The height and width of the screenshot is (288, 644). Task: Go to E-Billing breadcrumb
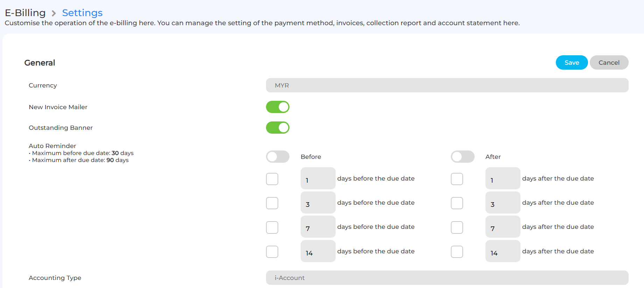[x=25, y=13]
